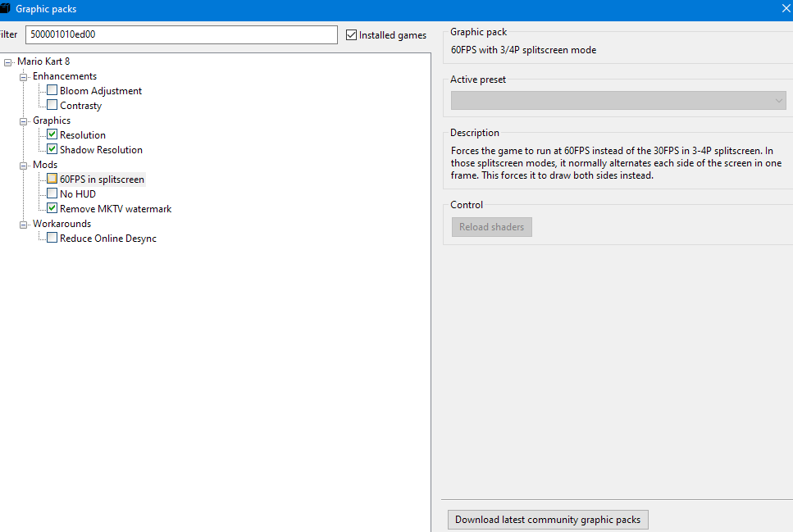
Task: Uncheck the Shadow Resolution pack
Action: pos(52,148)
